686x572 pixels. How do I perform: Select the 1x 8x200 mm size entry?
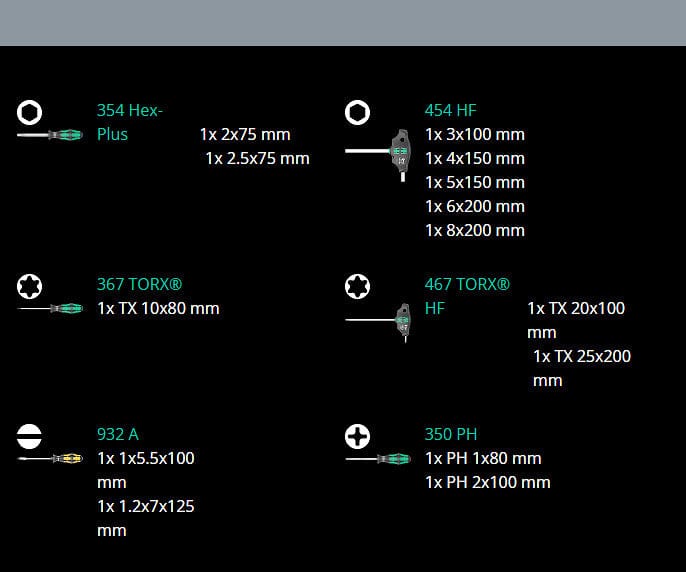[x=475, y=230]
